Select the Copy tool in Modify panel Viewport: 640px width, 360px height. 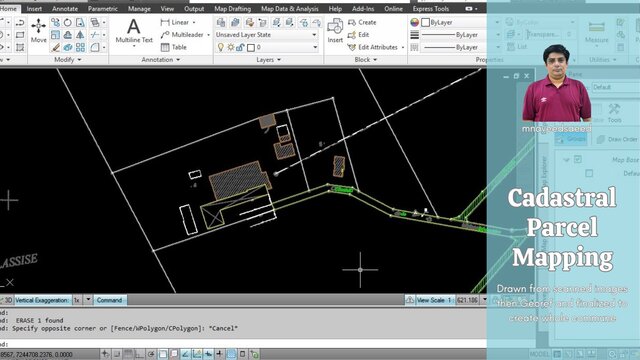55,22
